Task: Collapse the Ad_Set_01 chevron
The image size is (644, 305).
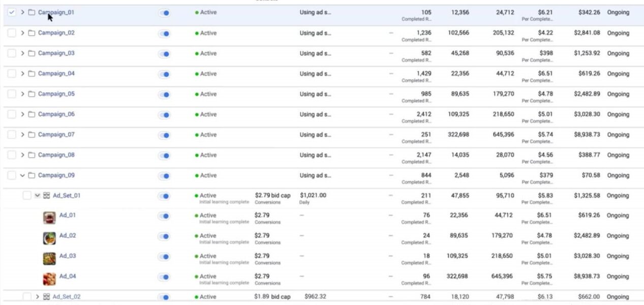Action: [37, 196]
